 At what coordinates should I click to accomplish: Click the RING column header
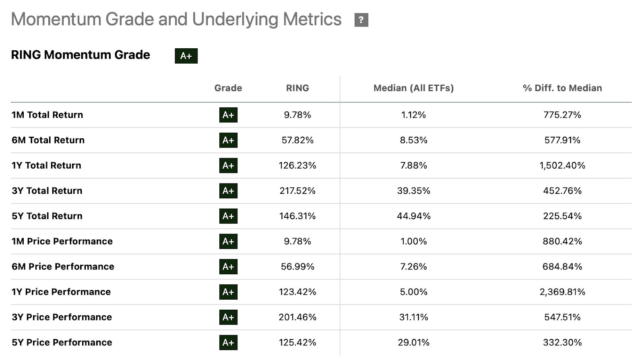[297, 88]
